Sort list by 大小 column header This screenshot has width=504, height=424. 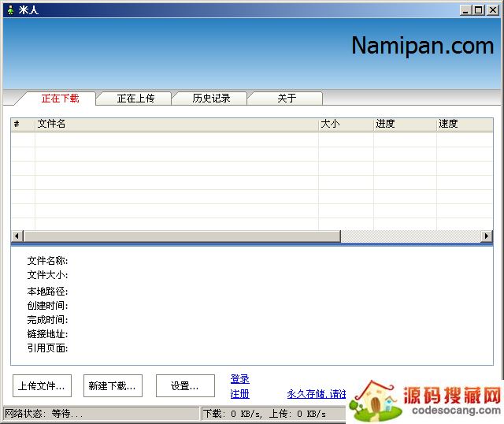(346, 124)
